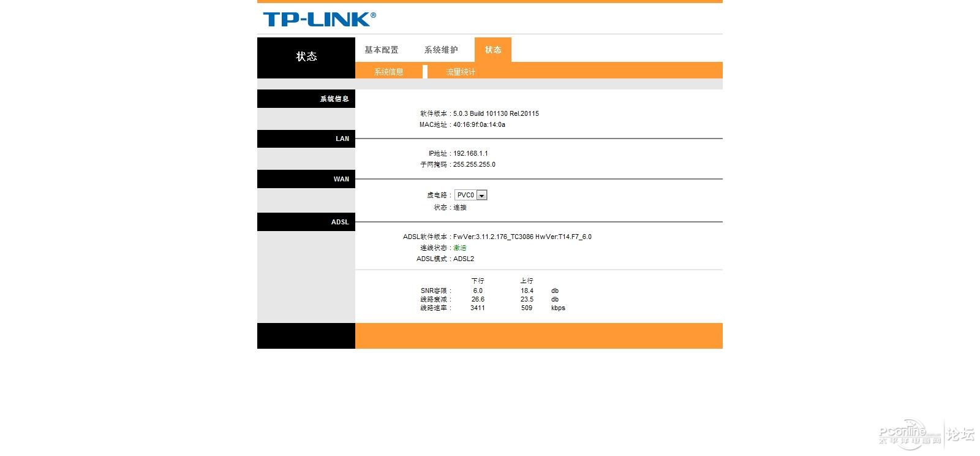Select upstream SNR margin 18.4
The height and width of the screenshot is (456, 980).
(x=527, y=291)
